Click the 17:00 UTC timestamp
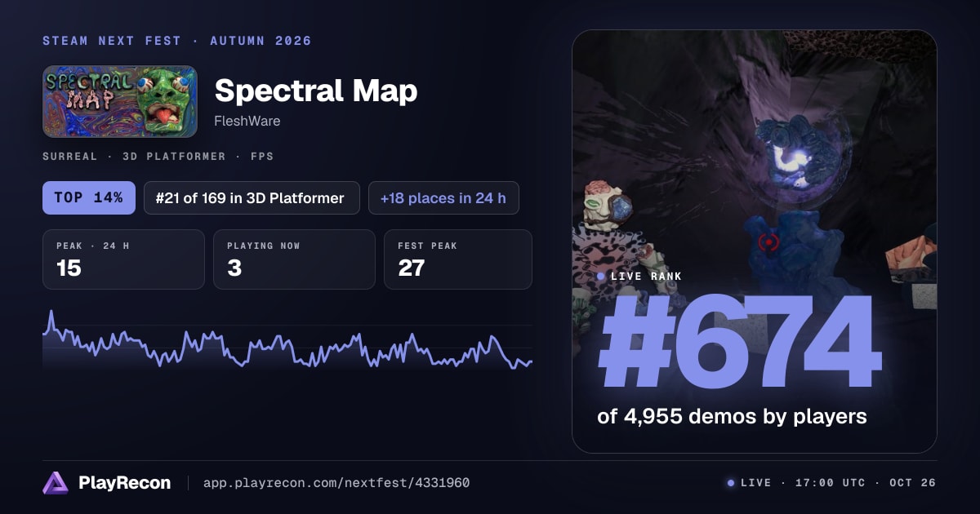Viewport: 980px width, 514px height. tap(829, 483)
